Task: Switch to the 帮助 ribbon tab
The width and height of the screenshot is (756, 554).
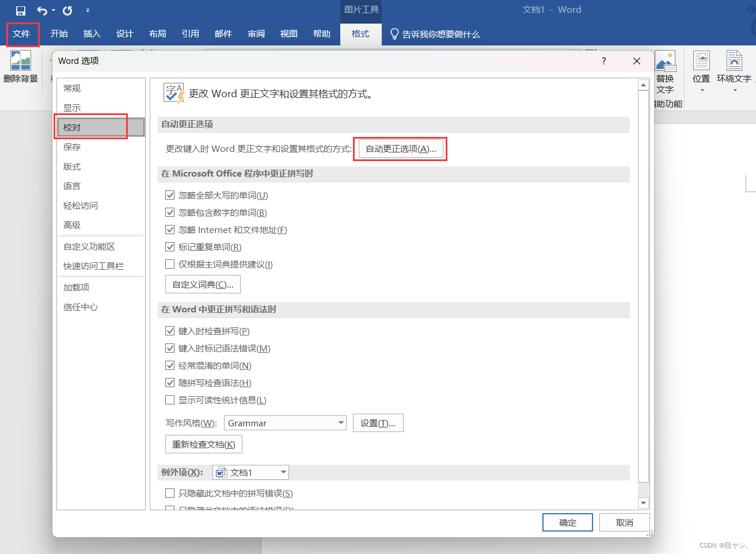Action: [321, 34]
